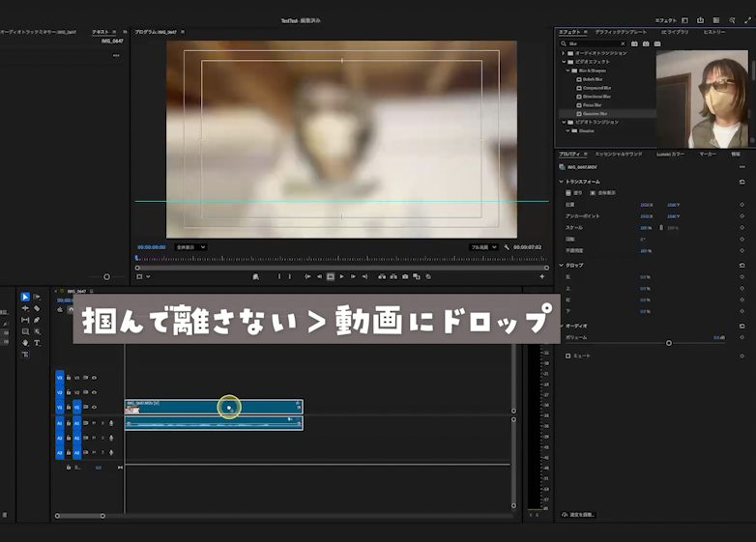Screen dimensions: 756x542
Task: Collapse the クロップ section
Action: [x=561, y=265]
